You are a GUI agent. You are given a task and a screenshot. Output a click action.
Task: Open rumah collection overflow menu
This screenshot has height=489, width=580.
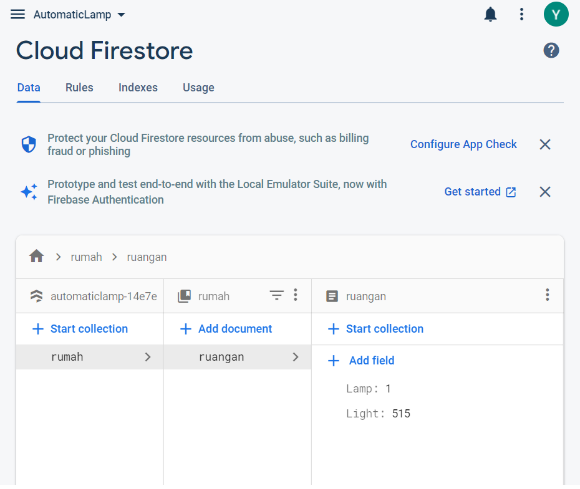295,295
